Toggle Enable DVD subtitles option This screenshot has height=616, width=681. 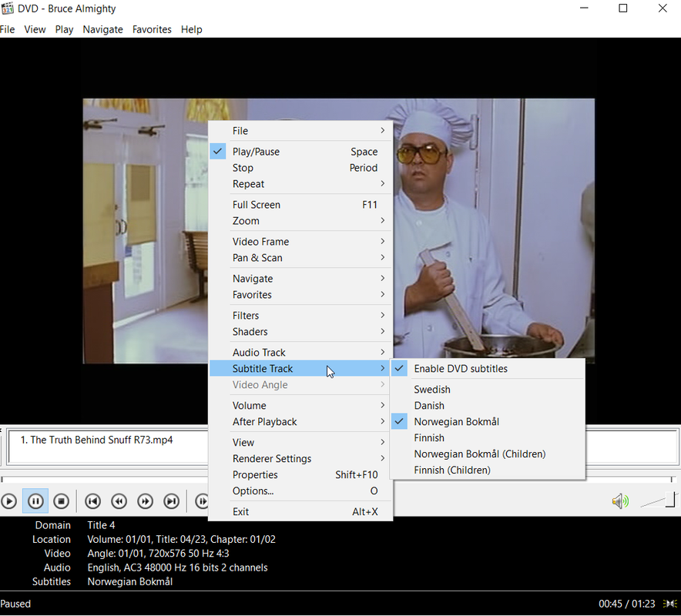click(488, 369)
